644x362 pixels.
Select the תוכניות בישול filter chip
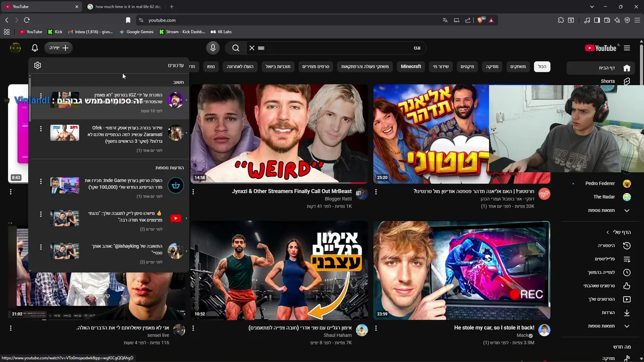(278, 66)
